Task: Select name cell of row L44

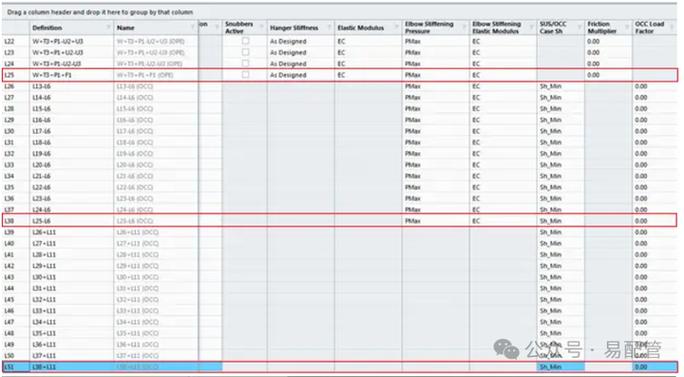Action: pos(156,288)
